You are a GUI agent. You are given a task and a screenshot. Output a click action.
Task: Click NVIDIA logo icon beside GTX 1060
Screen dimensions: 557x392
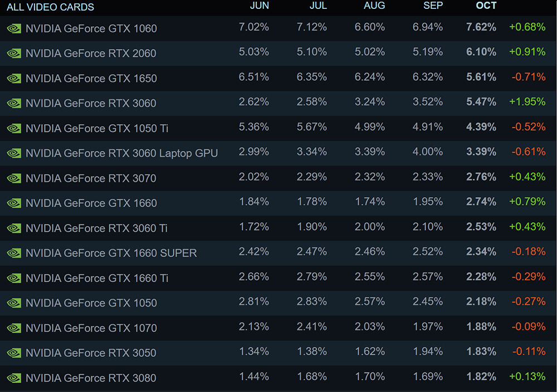(x=14, y=28)
